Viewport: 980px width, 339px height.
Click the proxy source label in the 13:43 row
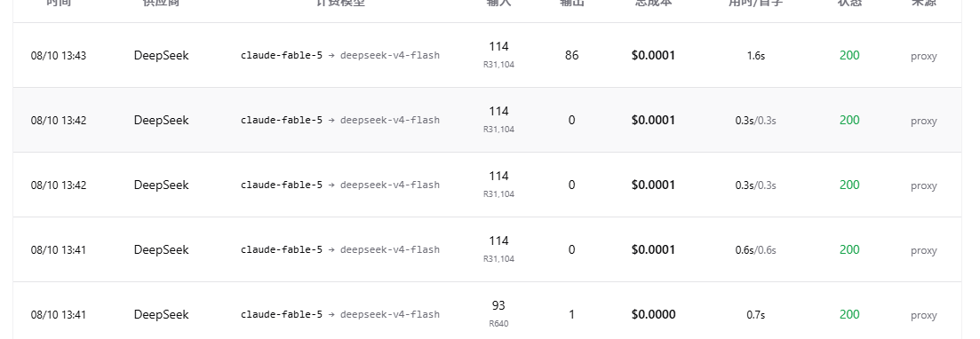(x=924, y=56)
